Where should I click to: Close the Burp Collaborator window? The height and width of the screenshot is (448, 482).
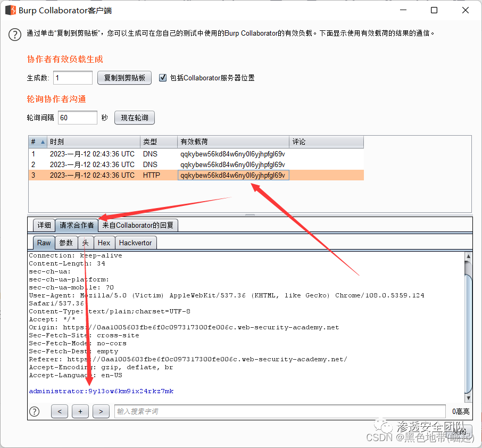(466, 10)
